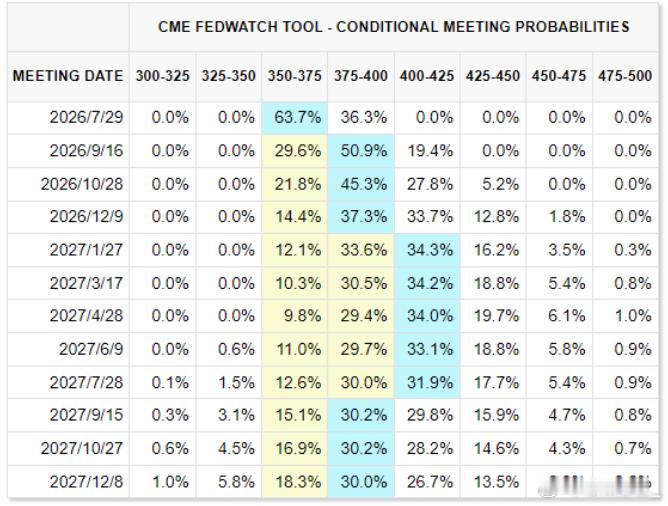The height and width of the screenshot is (506, 668).
Task: Click the 50.9% cell in 2026/9/16 row
Action: tap(361, 151)
